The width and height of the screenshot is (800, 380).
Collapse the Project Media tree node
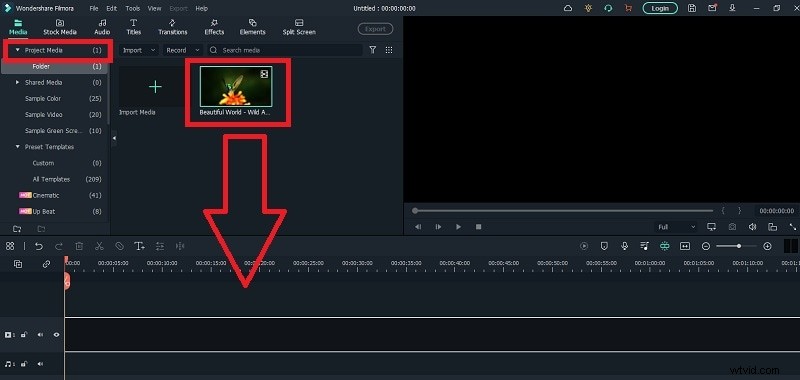[18, 50]
